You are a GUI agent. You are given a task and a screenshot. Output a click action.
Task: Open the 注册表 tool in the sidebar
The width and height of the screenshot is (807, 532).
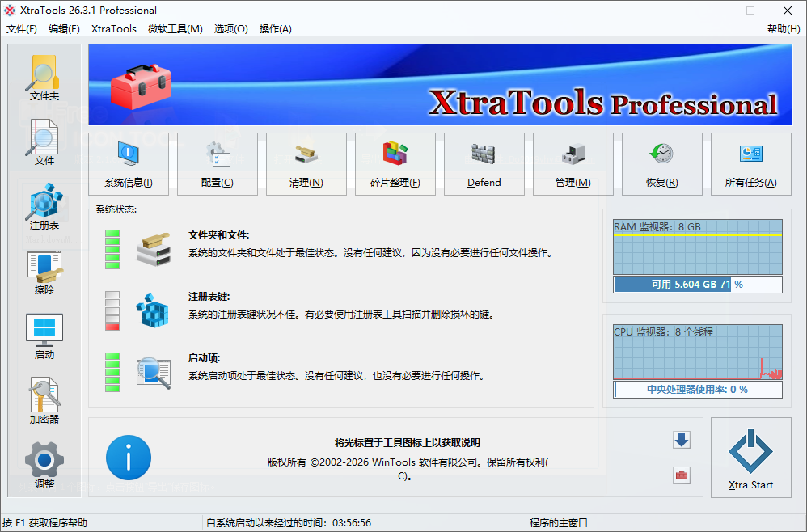point(44,209)
